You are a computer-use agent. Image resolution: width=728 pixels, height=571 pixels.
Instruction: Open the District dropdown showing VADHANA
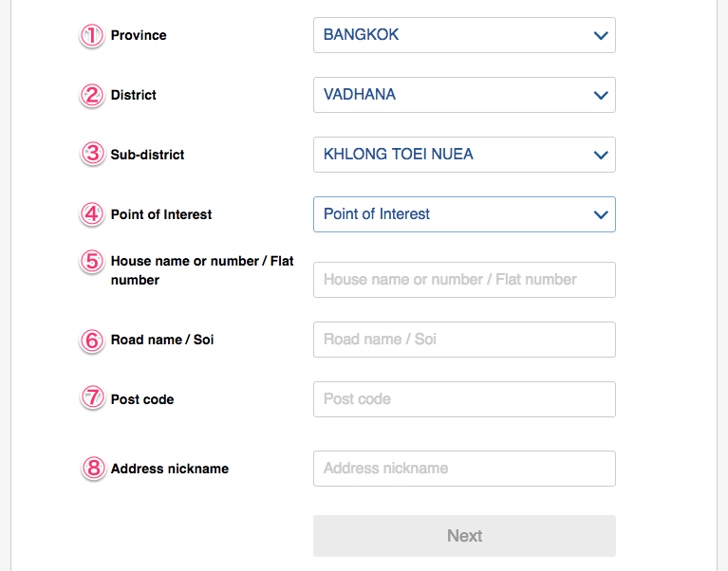(x=464, y=95)
